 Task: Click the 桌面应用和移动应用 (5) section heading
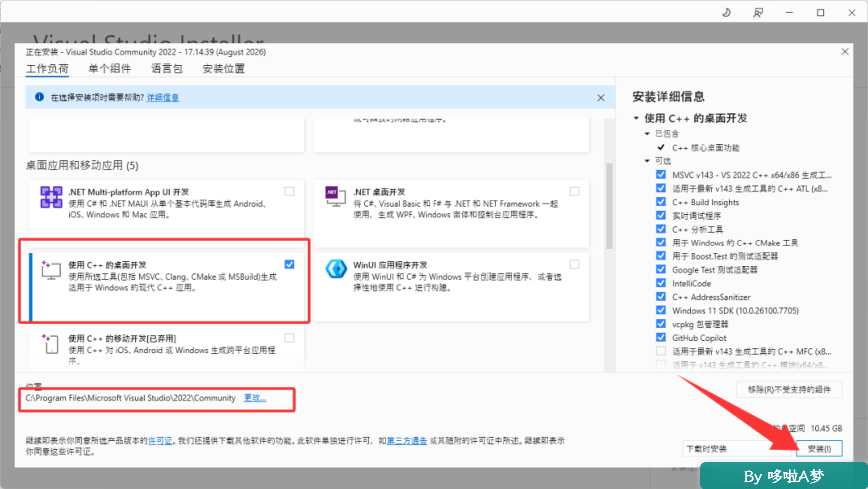[x=82, y=165]
